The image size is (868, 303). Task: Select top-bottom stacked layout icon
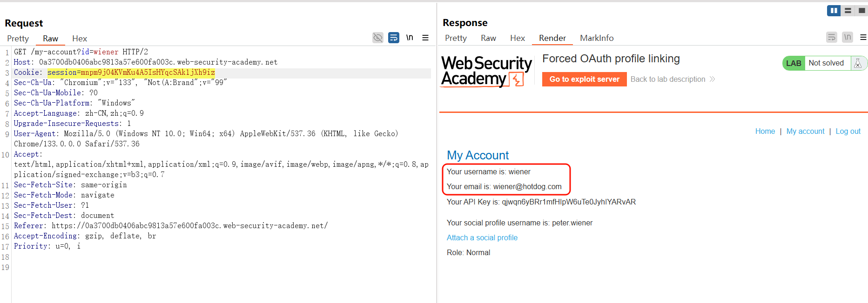tap(848, 10)
